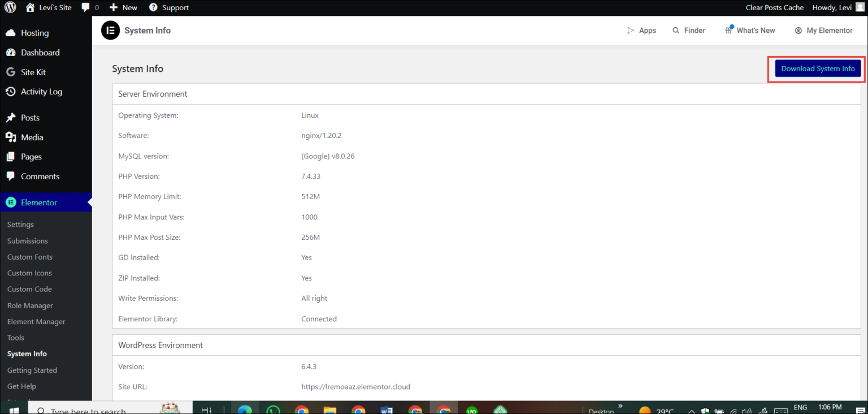Open WhatsApp from the taskbar
868x414 pixels.
coord(274,408)
